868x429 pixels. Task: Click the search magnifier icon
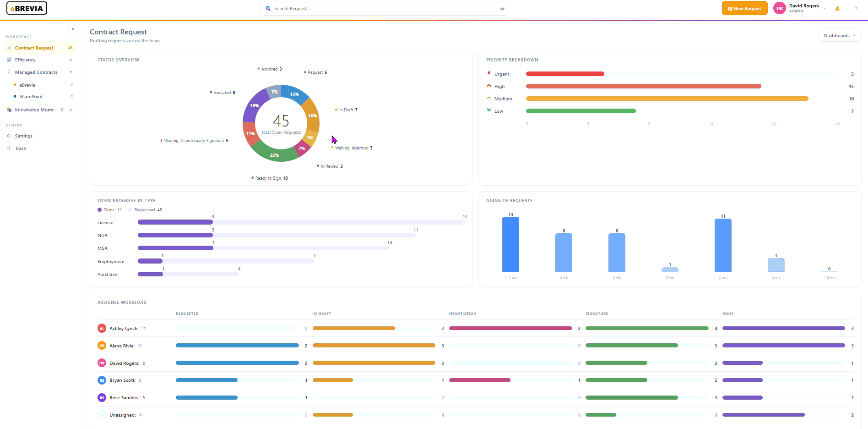pos(268,8)
